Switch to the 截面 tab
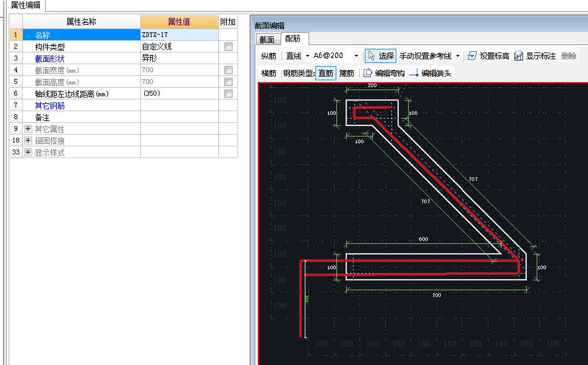The height and width of the screenshot is (365, 588). pos(267,40)
